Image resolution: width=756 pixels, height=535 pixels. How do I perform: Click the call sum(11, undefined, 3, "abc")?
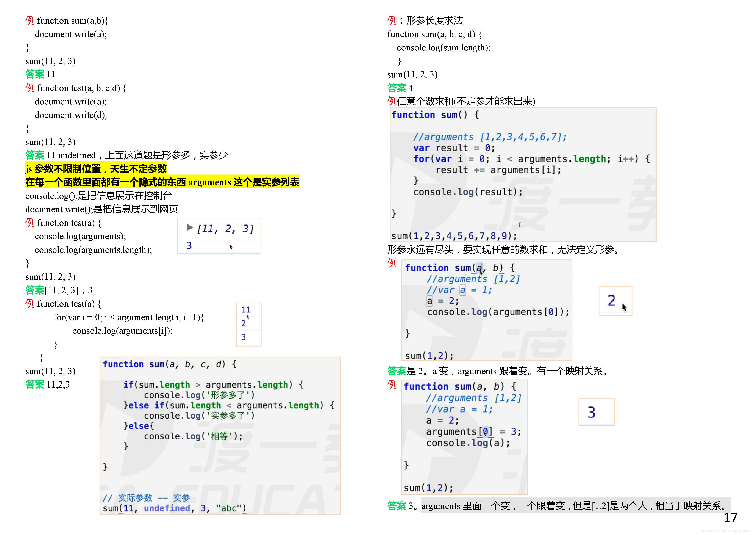click(x=175, y=508)
